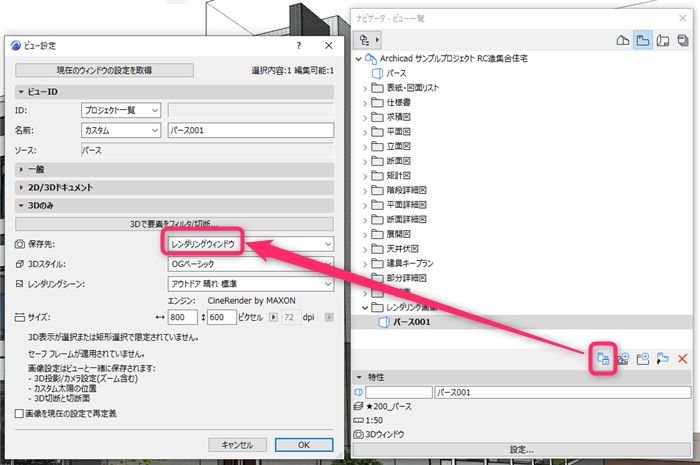The height and width of the screenshot is (465, 700).
Task: Collapse the 3Dのみ section
Action: pyautogui.click(x=21, y=206)
